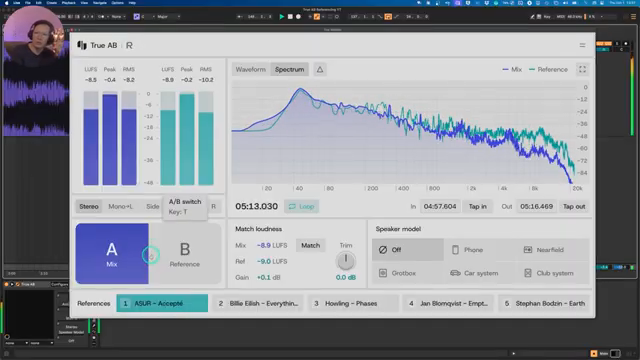Switch to the Waveform tab
This screenshot has height=360, width=640.
tap(251, 69)
